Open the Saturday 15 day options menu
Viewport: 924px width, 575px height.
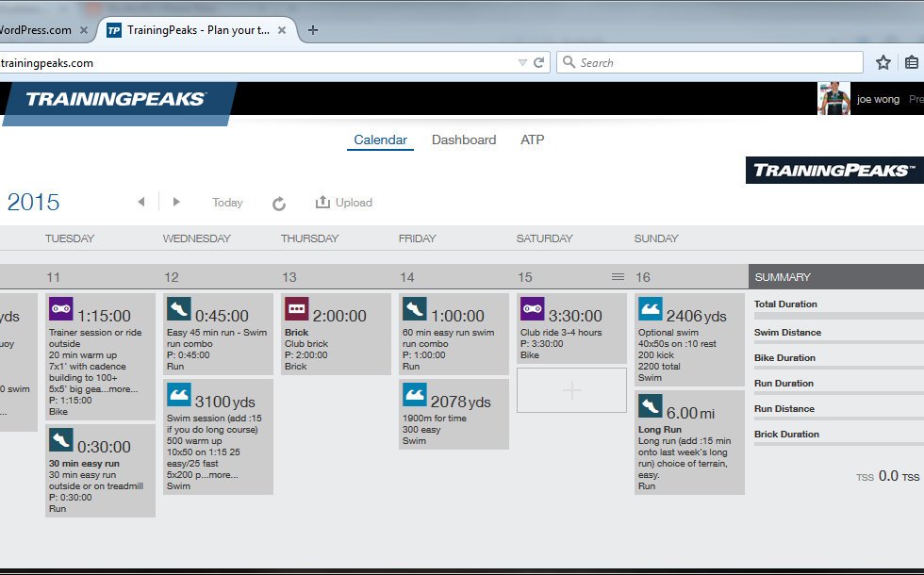[x=618, y=276]
